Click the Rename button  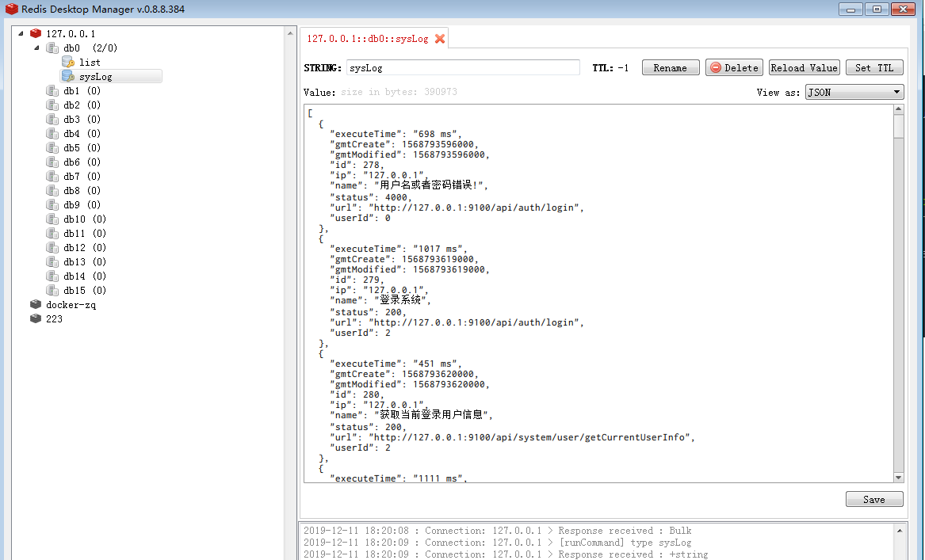click(x=670, y=68)
